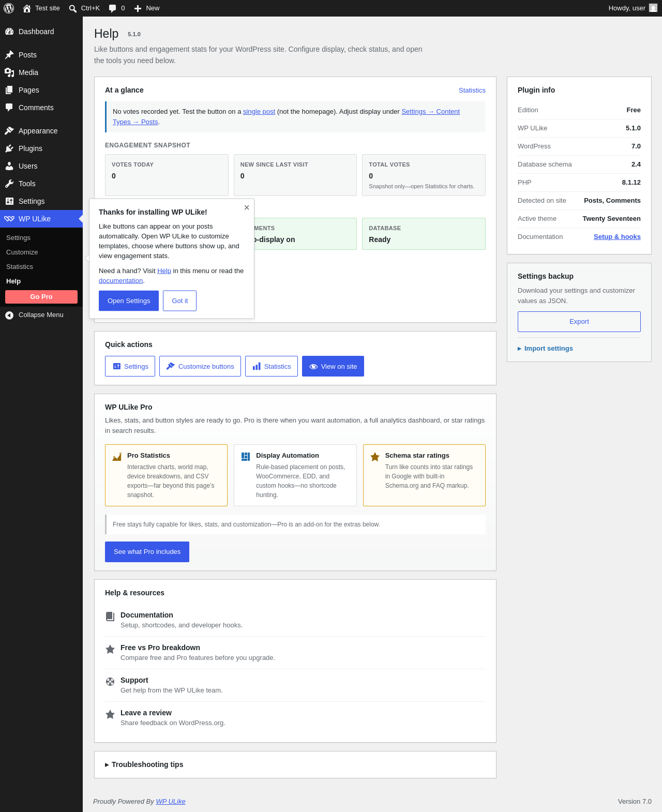Click the Twenty Seventeen theme value
This screenshot has width=662, height=812.
[611, 219]
